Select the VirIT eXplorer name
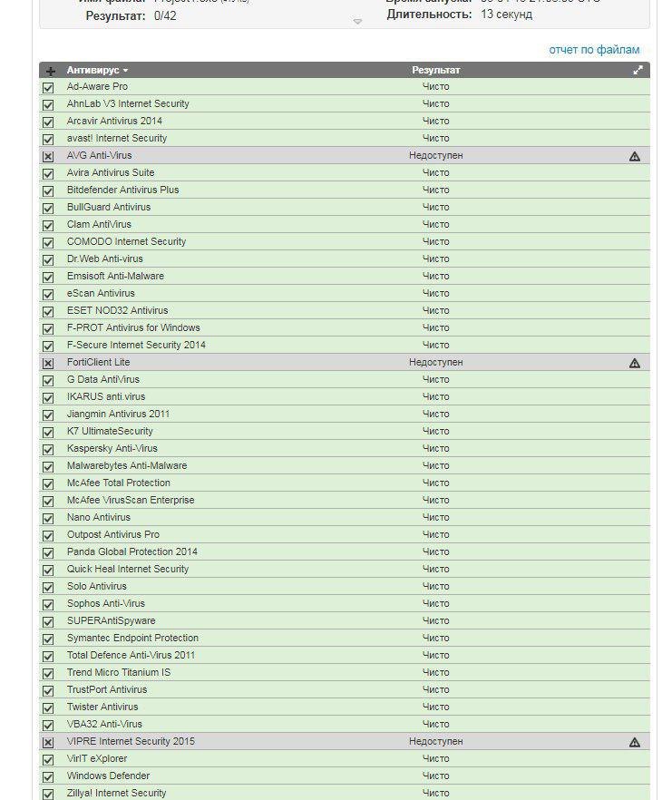Viewport: 672px width, 800px height. [97, 758]
